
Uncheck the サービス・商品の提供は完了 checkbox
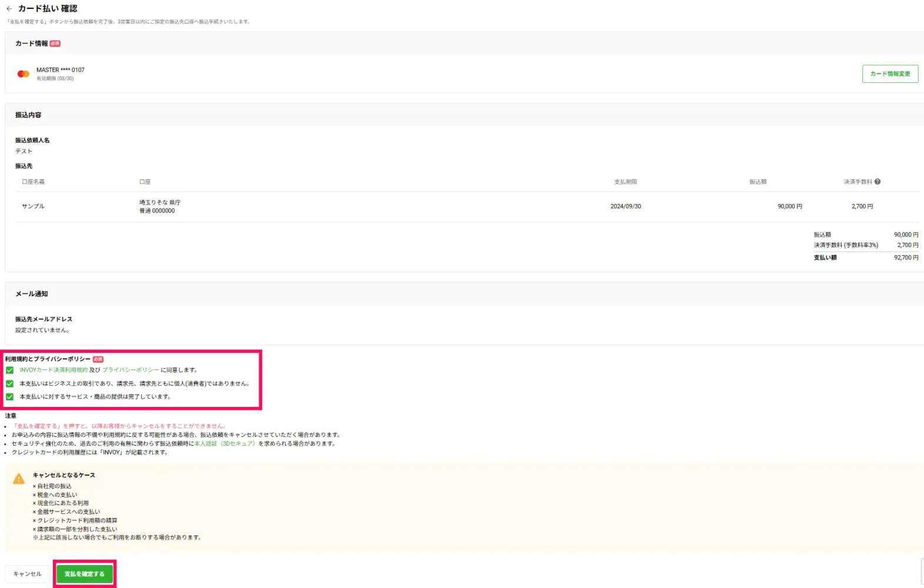click(9, 397)
